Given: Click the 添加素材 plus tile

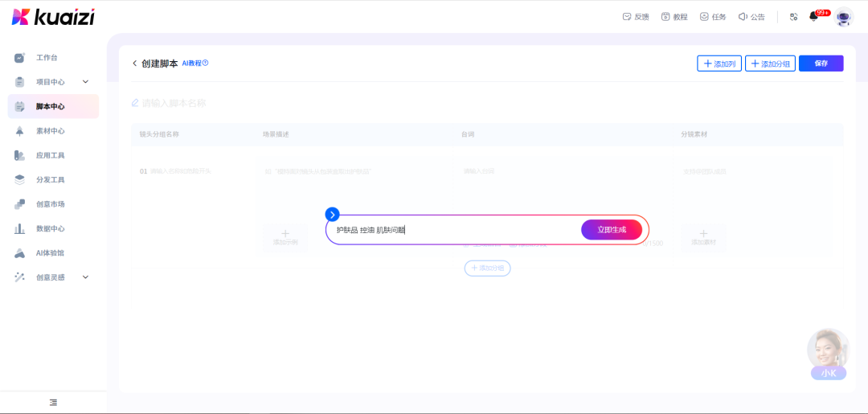Looking at the screenshot, I should click(x=703, y=237).
